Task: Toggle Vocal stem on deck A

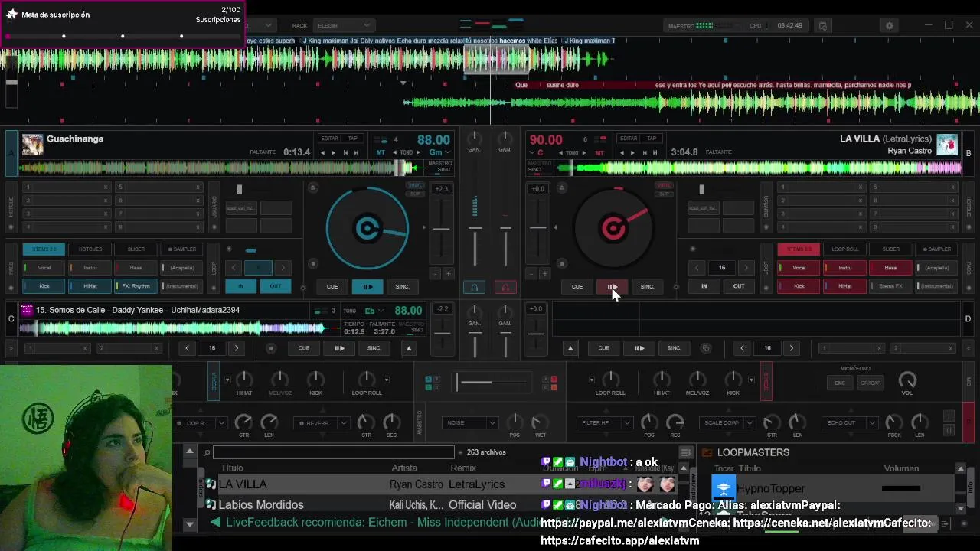Action: point(44,268)
